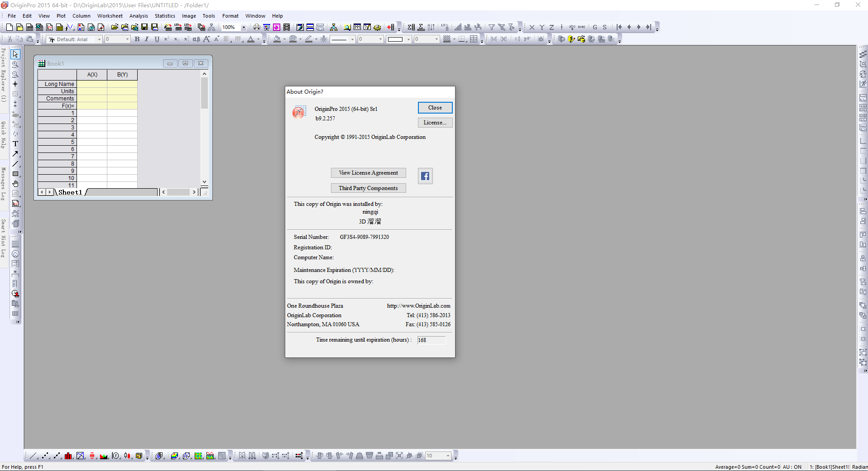The image size is (868, 471).
Task: Pick the Pointer tool in the tools bar
Action: pos(15,54)
